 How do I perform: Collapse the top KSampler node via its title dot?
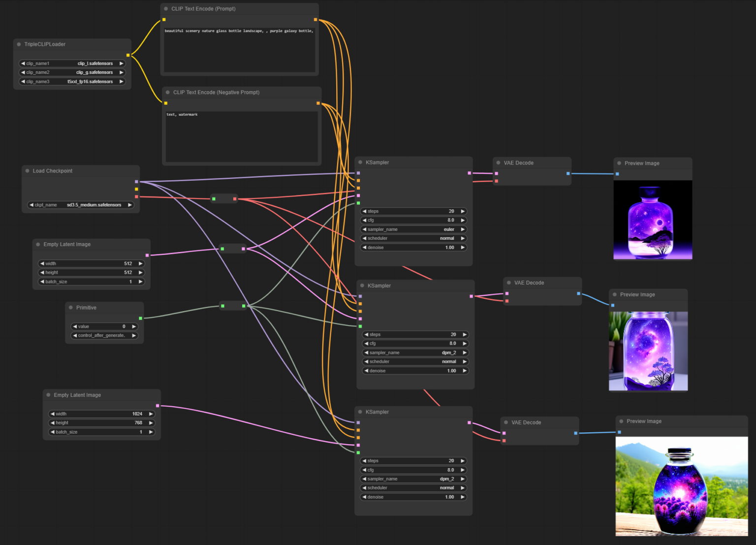[361, 162]
